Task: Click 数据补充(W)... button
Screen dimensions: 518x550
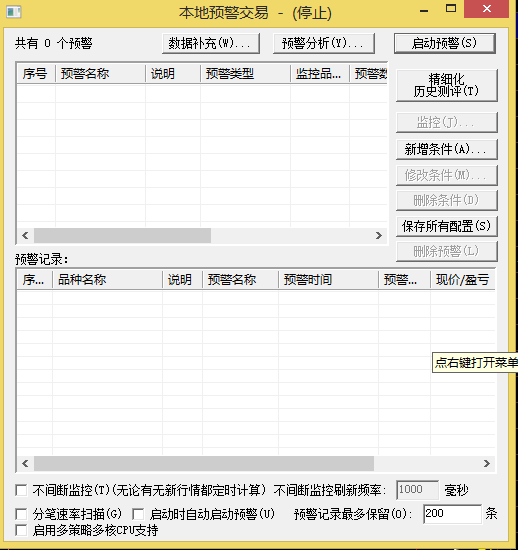Action: point(211,43)
